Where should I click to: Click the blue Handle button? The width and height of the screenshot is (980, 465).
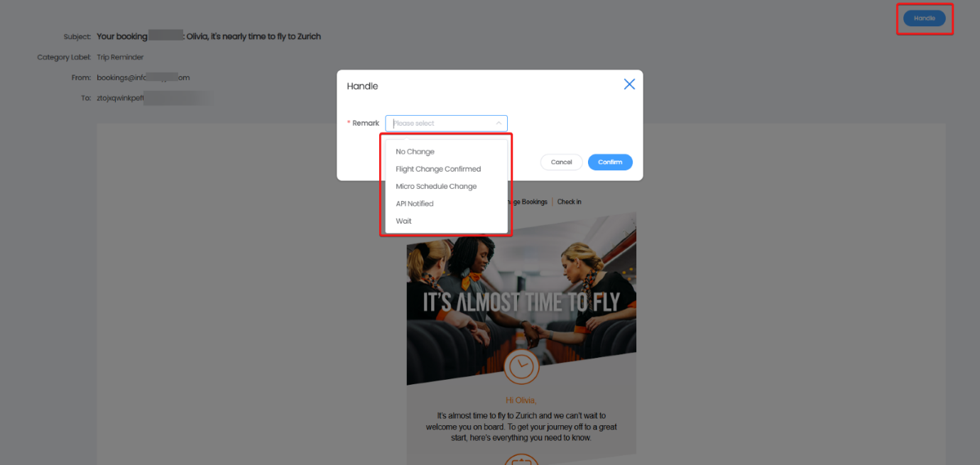[x=924, y=18]
